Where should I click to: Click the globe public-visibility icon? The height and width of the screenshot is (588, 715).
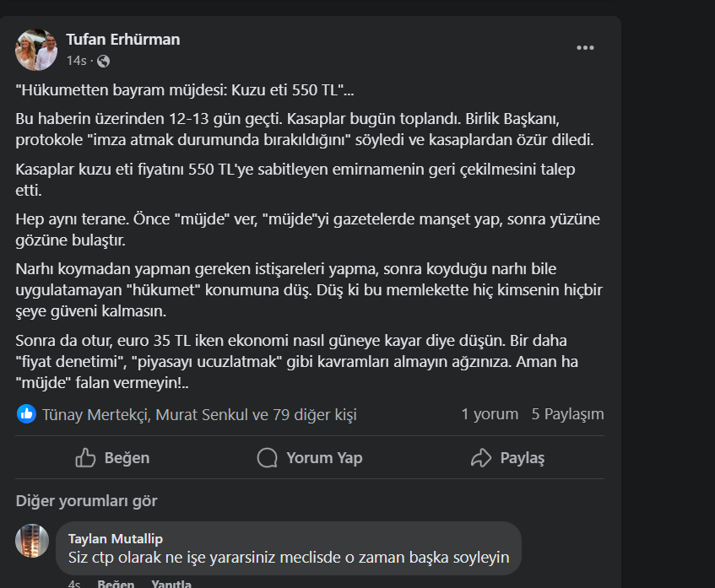coord(103,61)
